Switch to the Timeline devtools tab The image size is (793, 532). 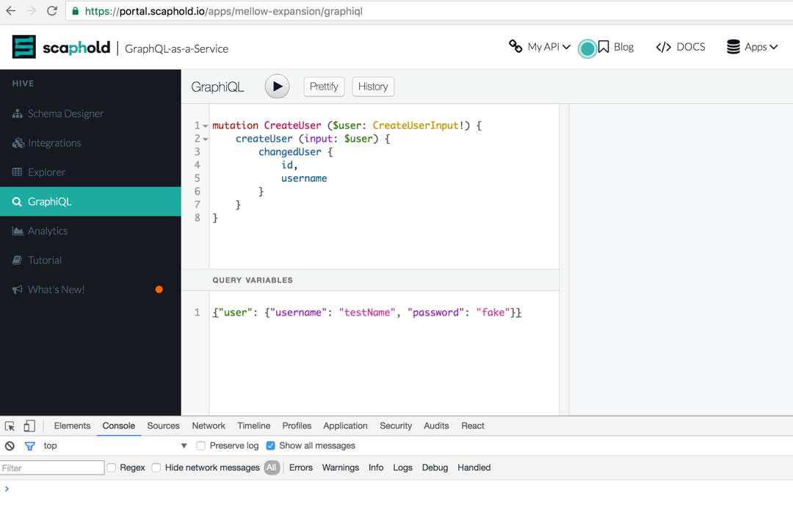coord(254,426)
